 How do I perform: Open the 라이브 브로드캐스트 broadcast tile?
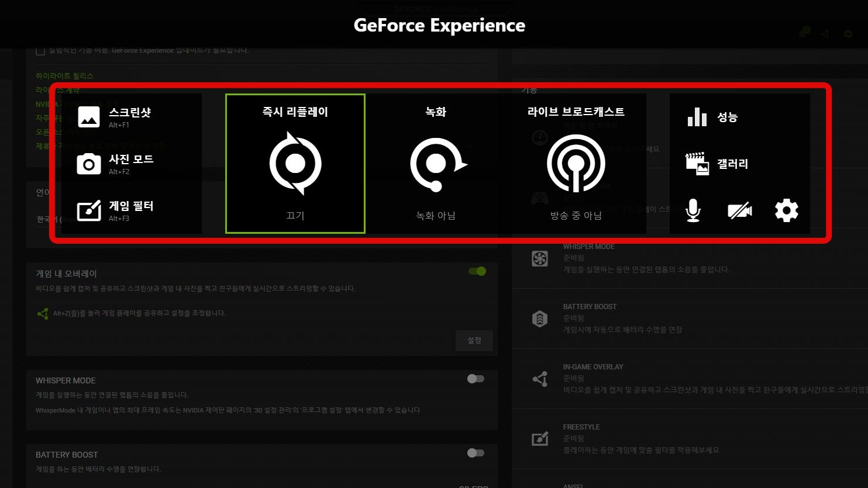[x=576, y=164]
